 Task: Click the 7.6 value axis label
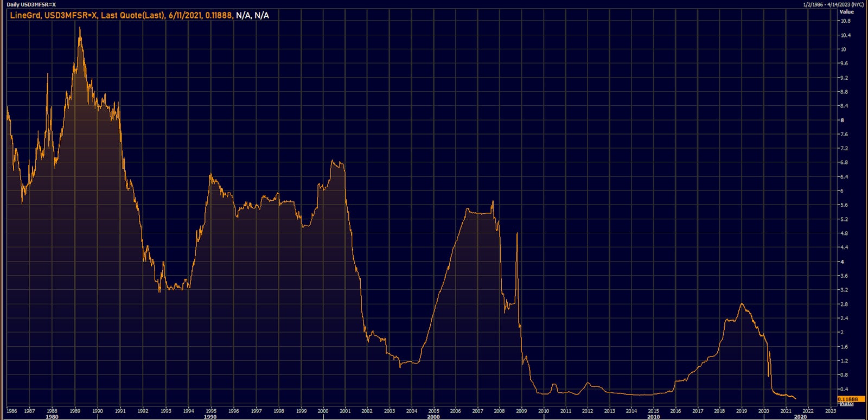(x=844, y=135)
